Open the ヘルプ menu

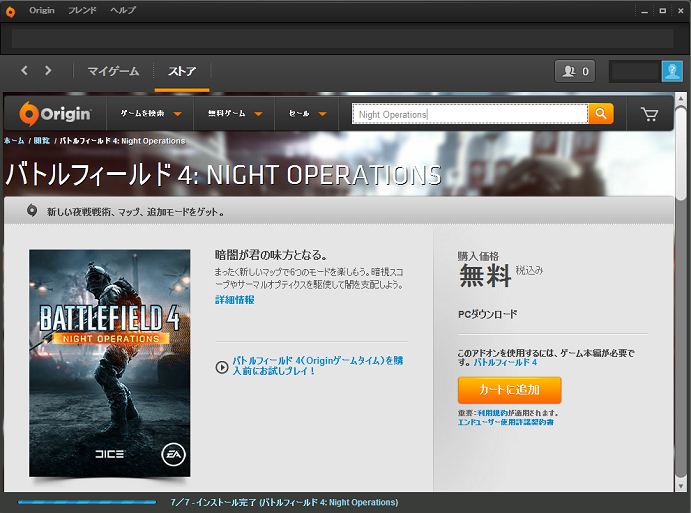click(x=123, y=10)
